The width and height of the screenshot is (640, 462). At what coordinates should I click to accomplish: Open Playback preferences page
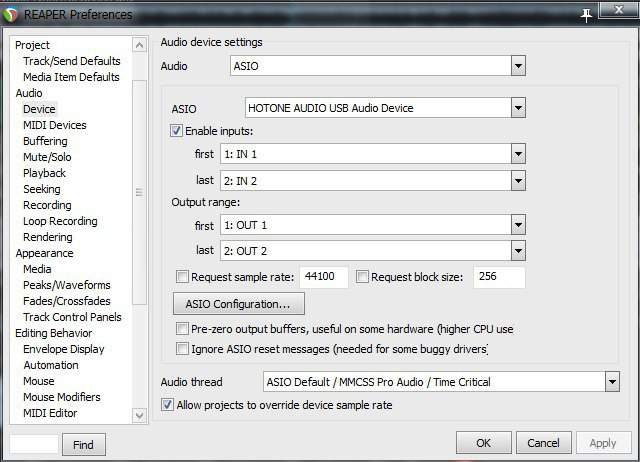click(44, 173)
